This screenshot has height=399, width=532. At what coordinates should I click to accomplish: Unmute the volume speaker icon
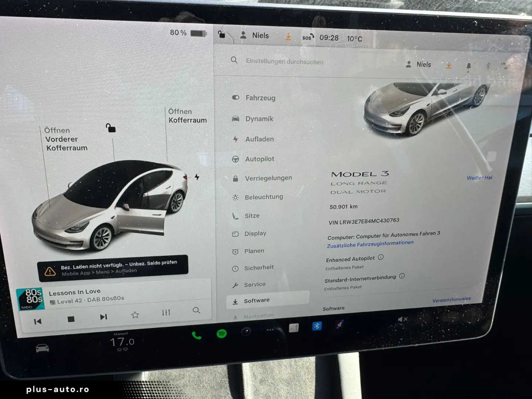[x=402, y=319]
